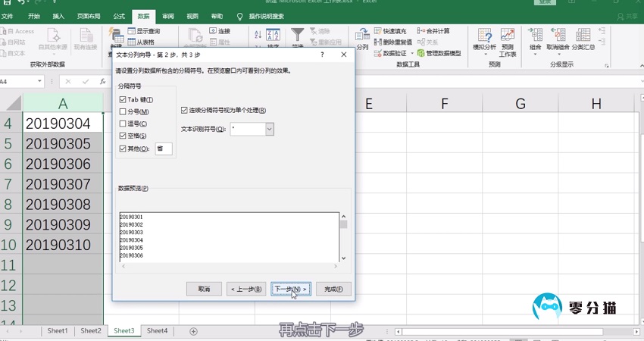Image resolution: width=644 pixels, height=341 pixels.
Task: Switch to the 审阅 ribbon tab
Action: coord(168,16)
